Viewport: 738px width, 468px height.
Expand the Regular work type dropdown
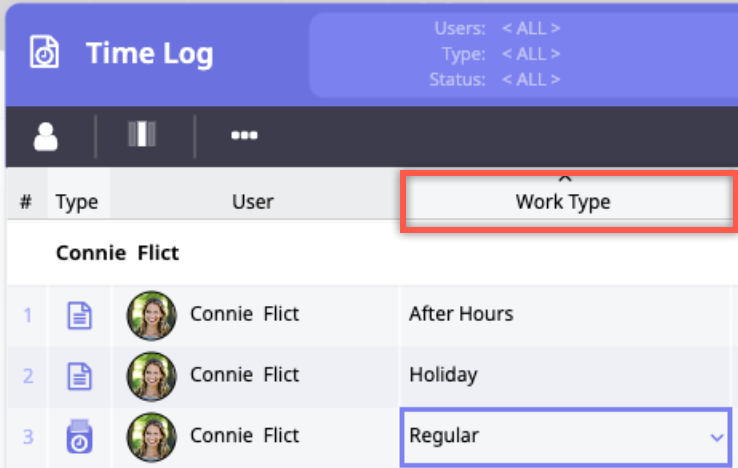click(x=716, y=437)
